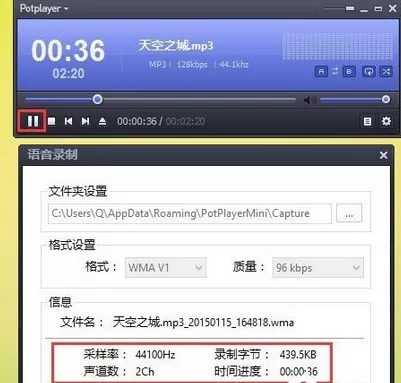Image resolution: width=401 pixels, height=383 pixels.
Task: Expand the 格式 WMA V1 dropdown
Action: pyautogui.click(x=166, y=267)
